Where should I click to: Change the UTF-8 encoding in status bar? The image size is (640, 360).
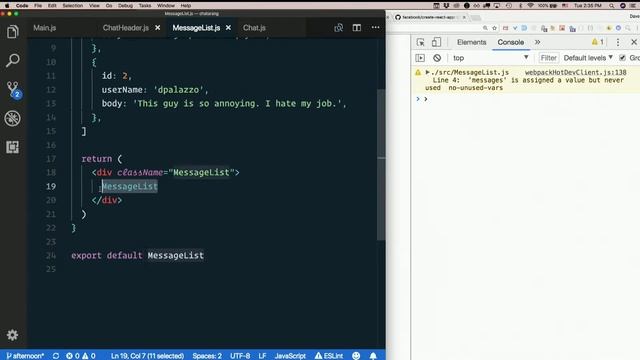(240, 356)
